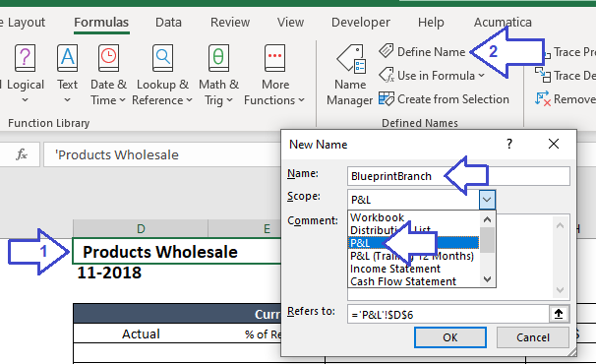Click the New Name dialog help button
Image resolution: width=596 pixels, height=364 pixels.
tap(509, 144)
